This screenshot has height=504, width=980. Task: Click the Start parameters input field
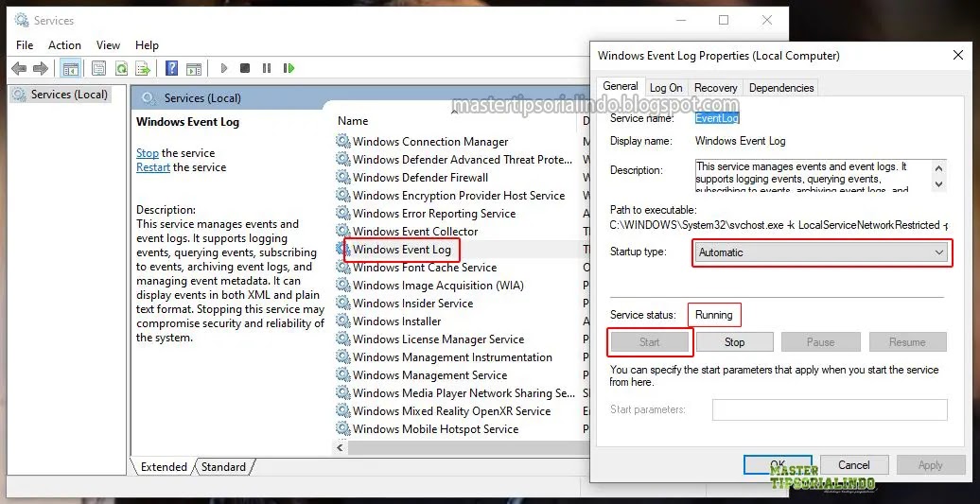point(830,409)
